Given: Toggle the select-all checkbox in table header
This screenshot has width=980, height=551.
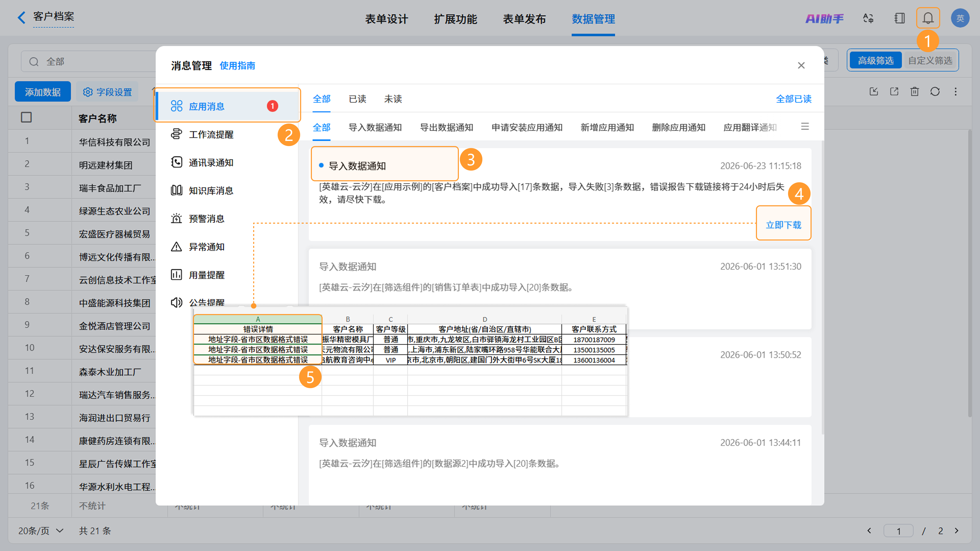Looking at the screenshot, I should click(x=26, y=117).
